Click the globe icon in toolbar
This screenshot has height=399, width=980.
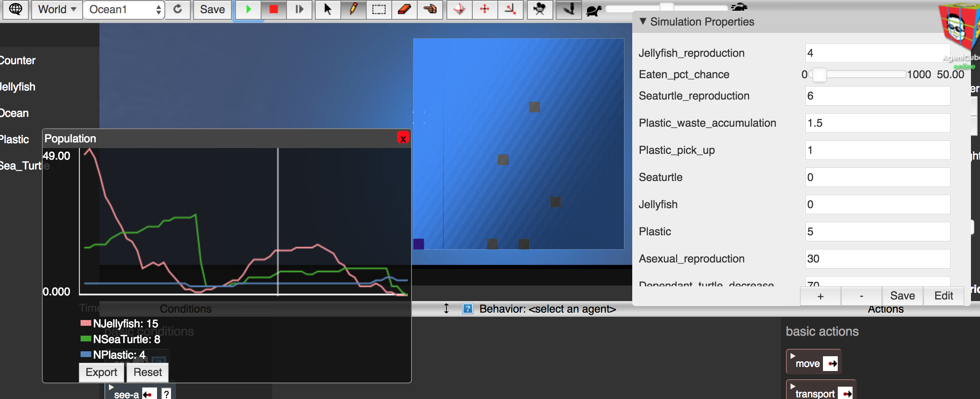point(16,9)
